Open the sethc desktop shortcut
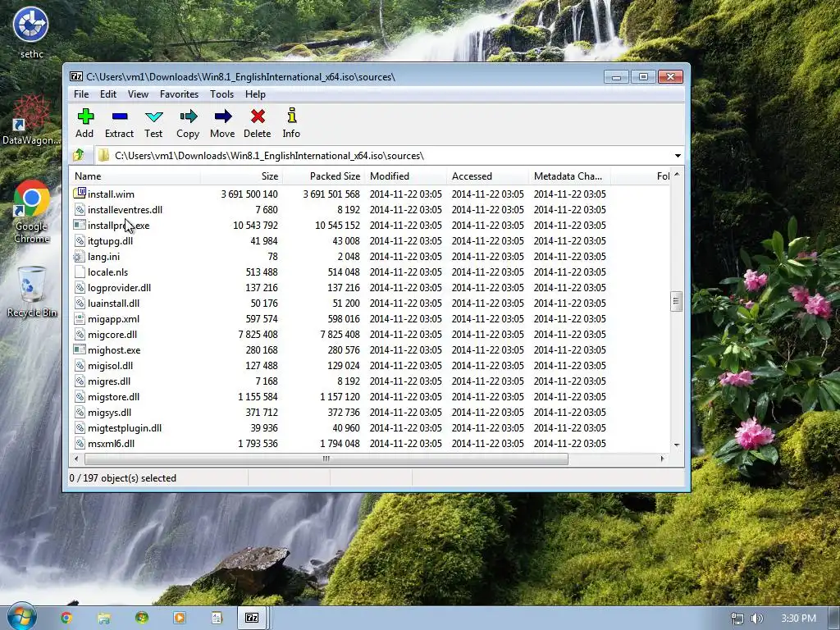The height and width of the screenshot is (630, 840). tap(31, 32)
